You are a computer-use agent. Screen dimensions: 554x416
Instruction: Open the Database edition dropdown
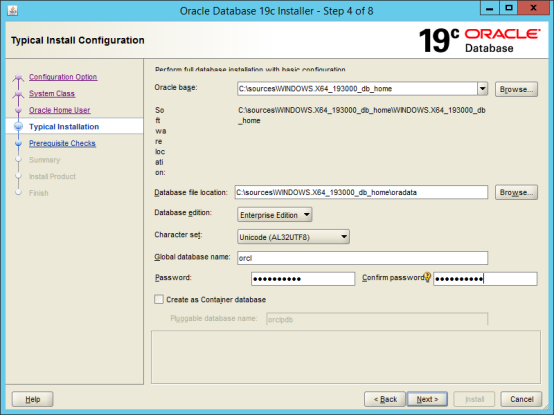click(x=275, y=215)
